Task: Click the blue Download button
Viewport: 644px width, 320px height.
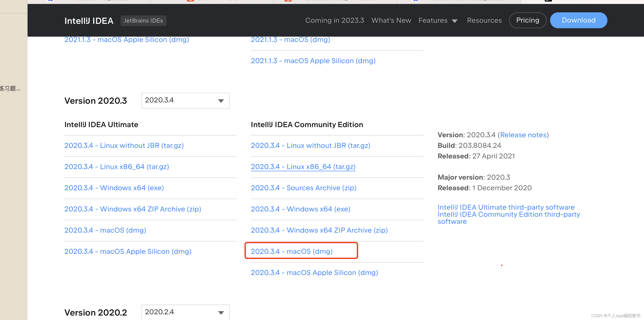Action: pos(579,20)
